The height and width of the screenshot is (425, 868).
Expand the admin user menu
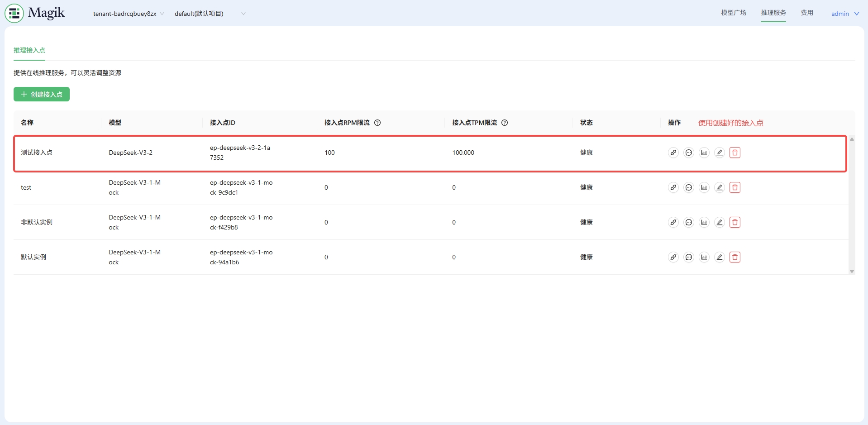click(845, 14)
